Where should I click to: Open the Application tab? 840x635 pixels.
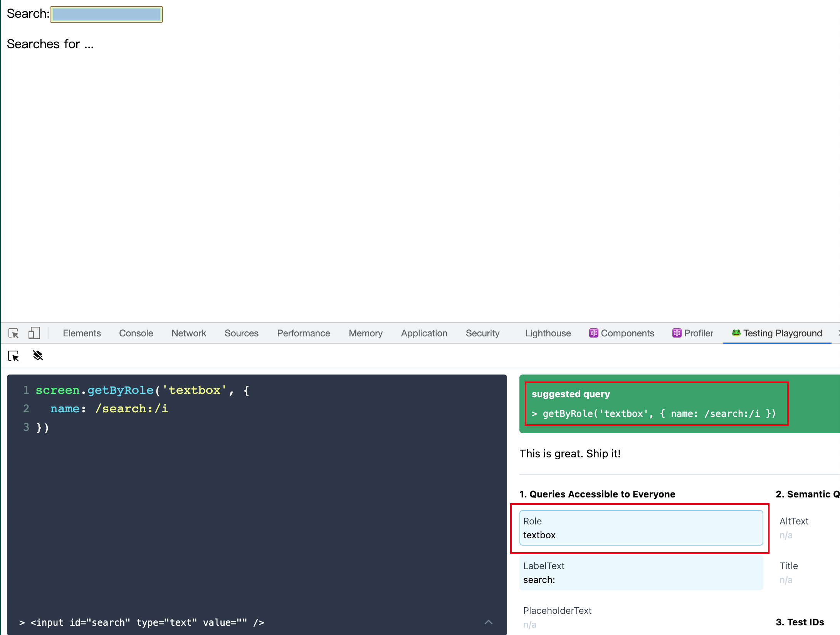pyautogui.click(x=424, y=333)
